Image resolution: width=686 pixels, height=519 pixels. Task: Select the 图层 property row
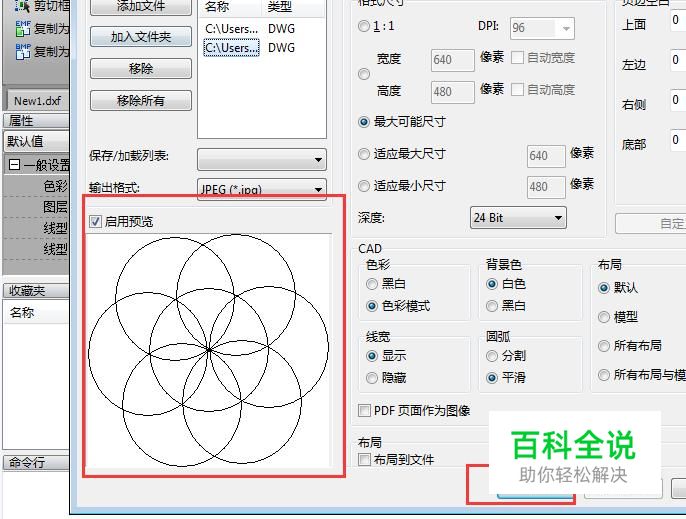pos(36,207)
